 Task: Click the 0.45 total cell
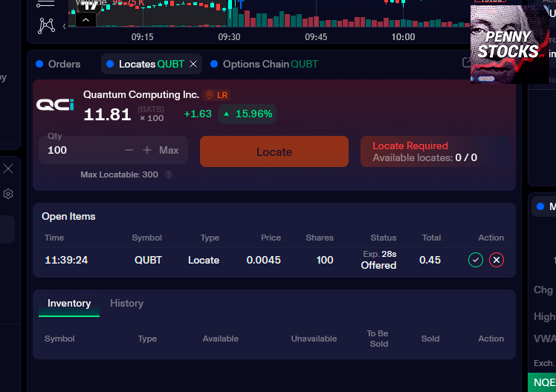430,260
